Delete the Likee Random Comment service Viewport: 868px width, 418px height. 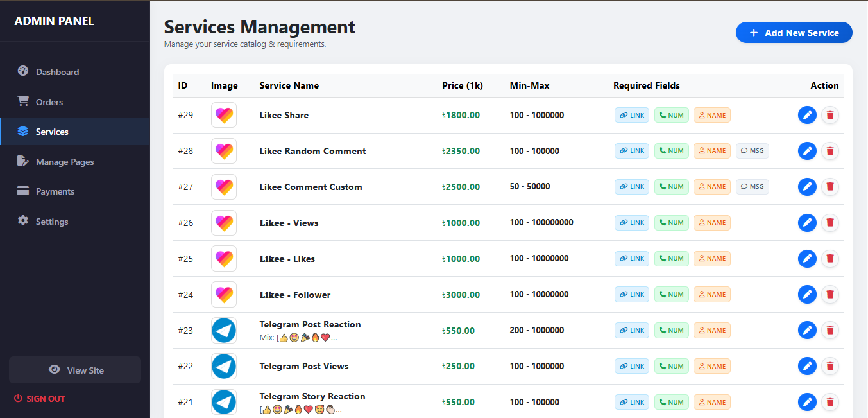[x=830, y=151]
